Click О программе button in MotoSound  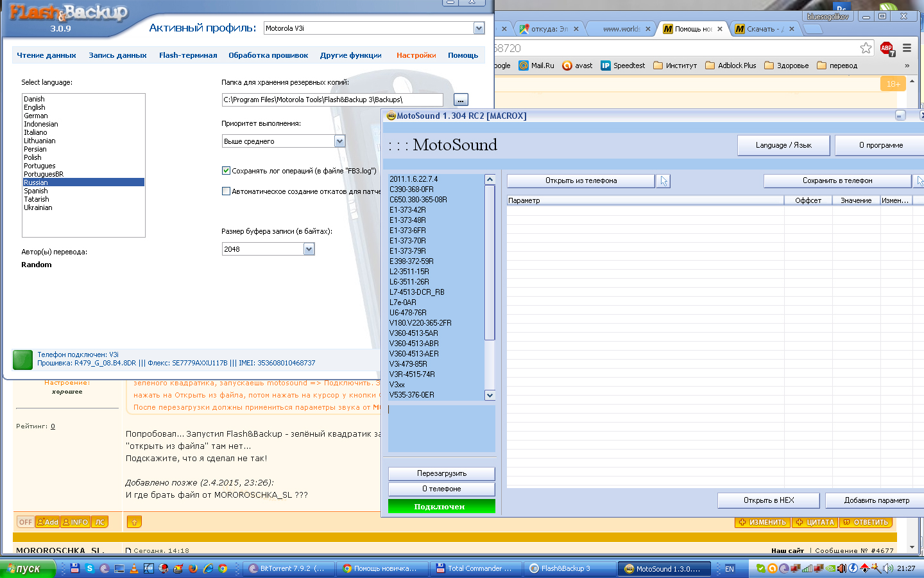tap(880, 145)
